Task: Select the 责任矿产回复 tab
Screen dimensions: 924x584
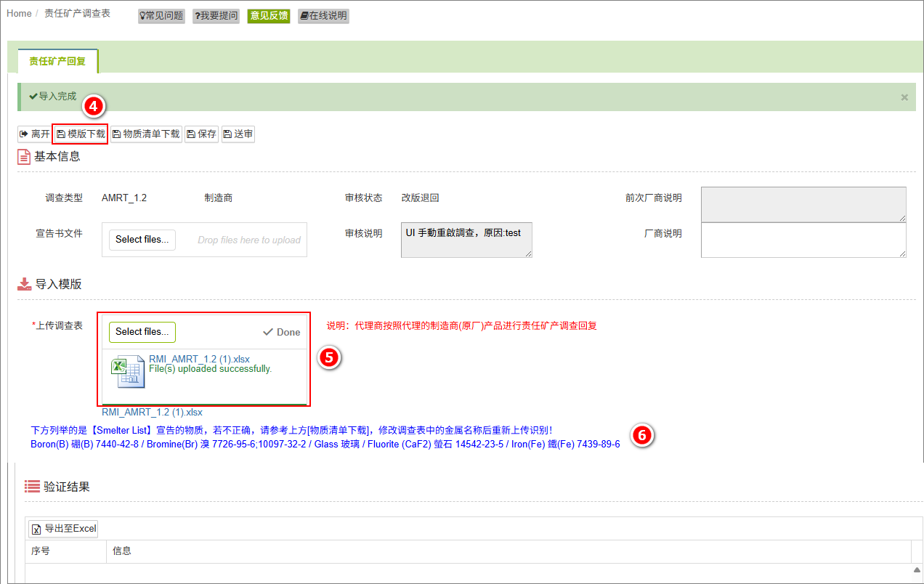Action: [x=57, y=62]
